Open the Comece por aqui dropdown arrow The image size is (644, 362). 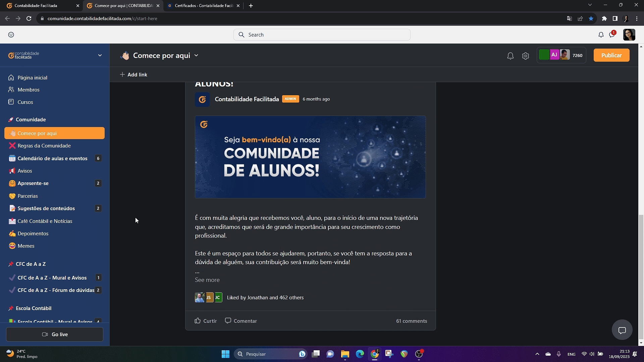[x=196, y=55]
